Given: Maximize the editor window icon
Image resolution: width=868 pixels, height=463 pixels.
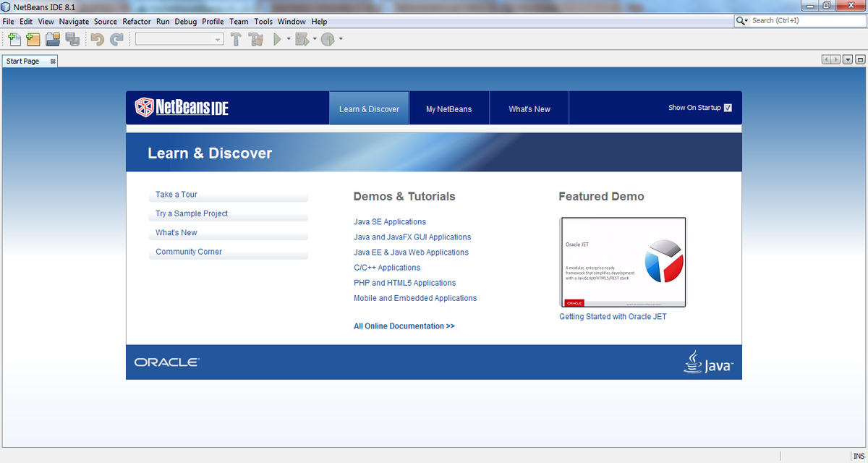Looking at the screenshot, I should (x=860, y=60).
